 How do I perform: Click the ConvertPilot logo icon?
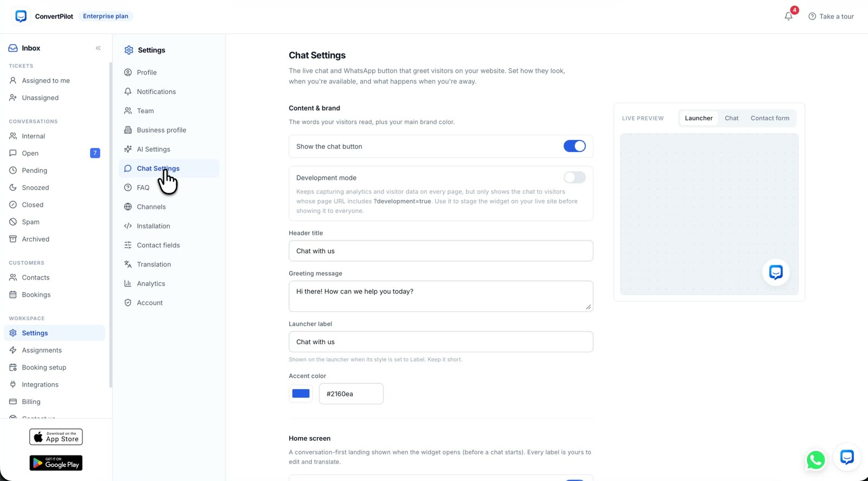pyautogui.click(x=21, y=16)
